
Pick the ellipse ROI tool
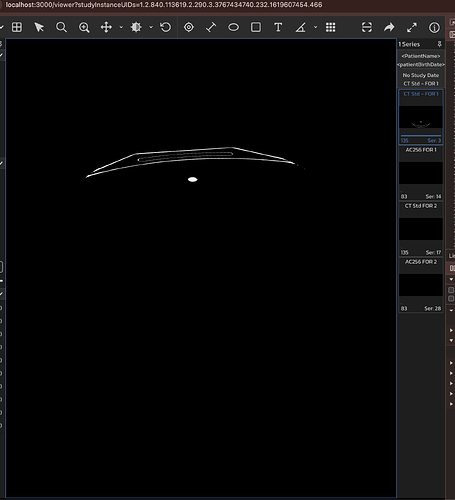pos(233,27)
